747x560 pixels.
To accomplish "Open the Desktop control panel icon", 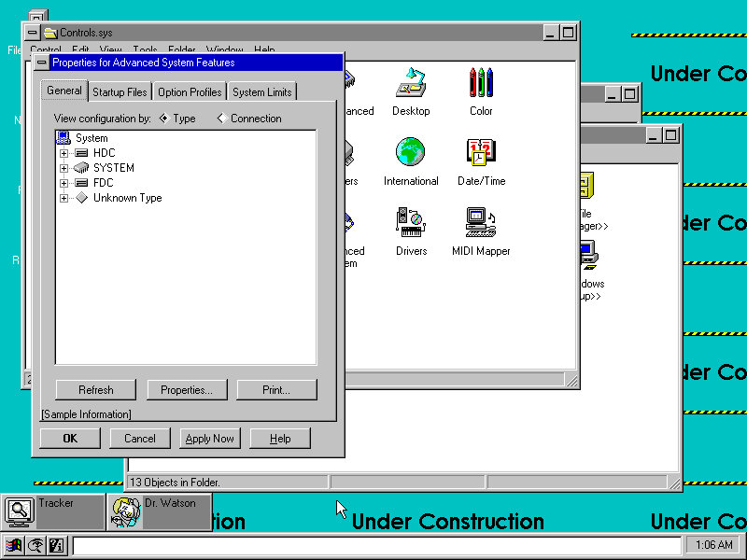I will pos(410,84).
